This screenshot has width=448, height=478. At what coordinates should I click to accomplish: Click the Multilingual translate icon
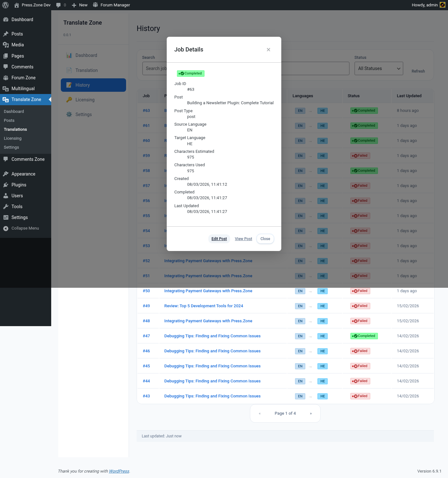[6, 89]
